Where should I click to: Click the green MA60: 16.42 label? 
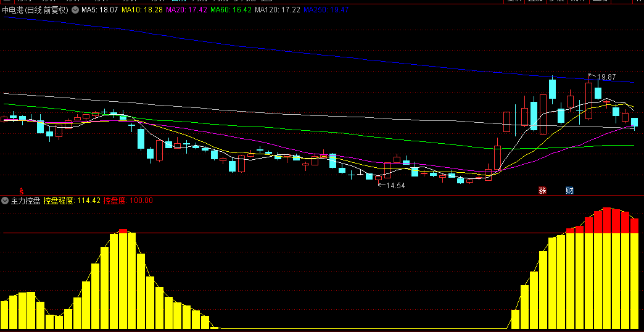point(231,10)
